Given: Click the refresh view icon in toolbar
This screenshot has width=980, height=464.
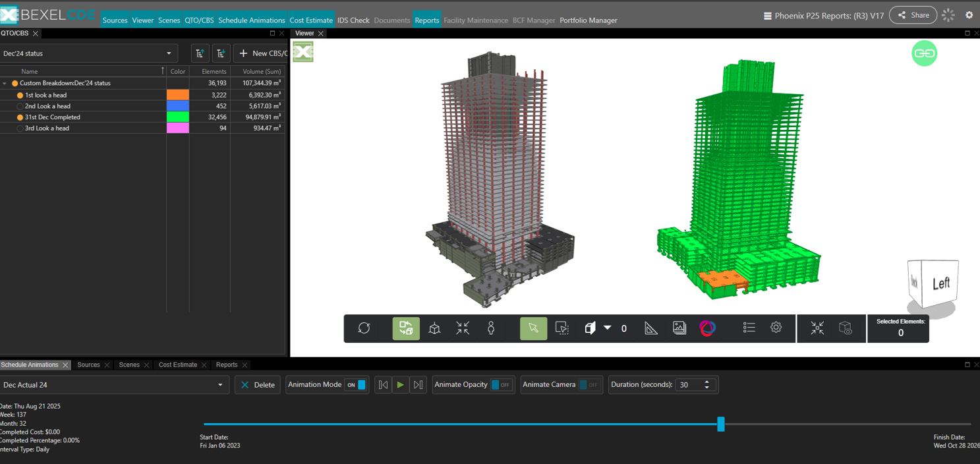Looking at the screenshot, I should tap(364, 328).
